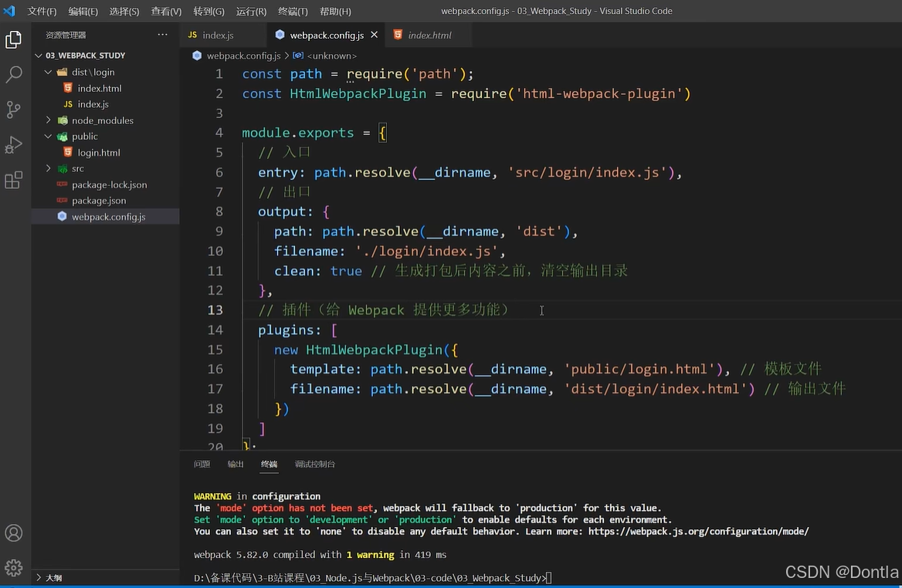Open explorer panel more actions ellipsis
The height and width of the screenshot is (588, 902).
click(163, 35)
